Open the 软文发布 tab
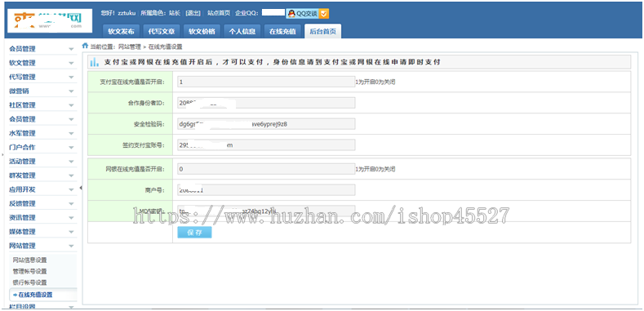This screenshot has height=311, width=644. coord(121,31)
